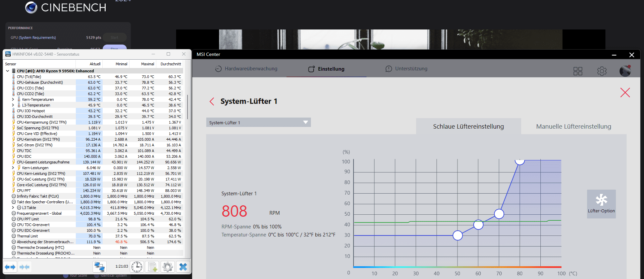Click the fan curve point at 30%

[x=458, y=235]
